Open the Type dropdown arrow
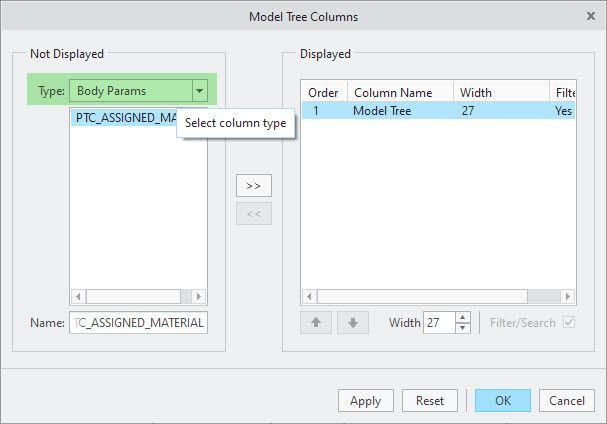 click(x=200, y=91)
